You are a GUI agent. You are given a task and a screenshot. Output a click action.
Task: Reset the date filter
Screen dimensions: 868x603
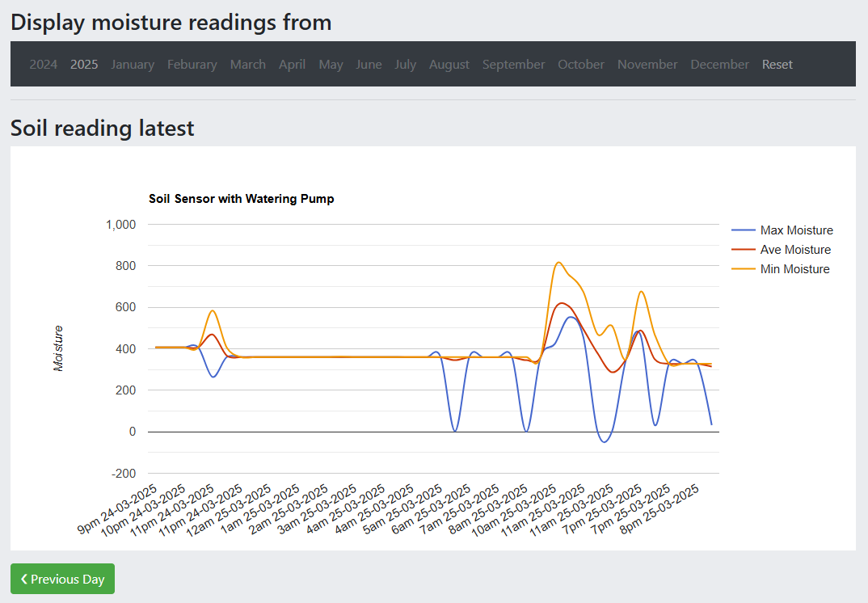(x=777, y=64)
